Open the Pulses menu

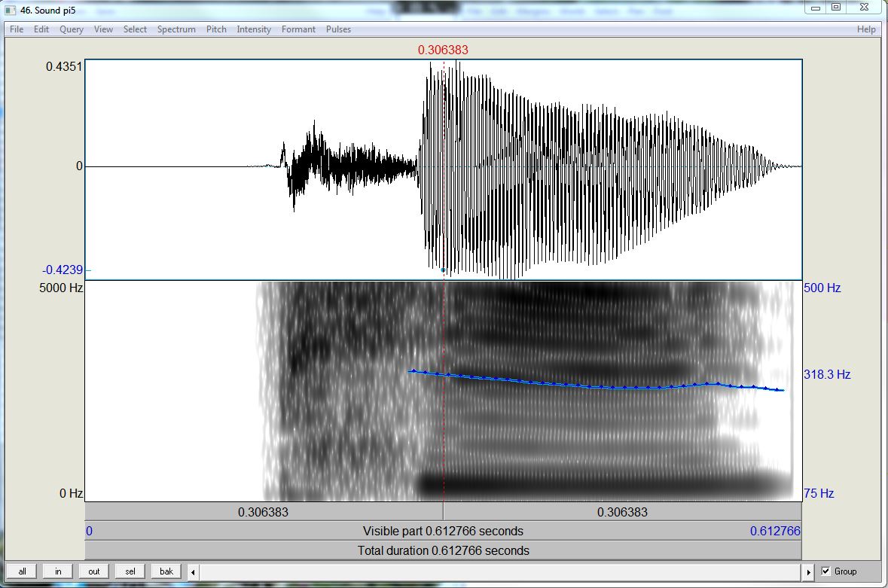click(x=338, y=29)
